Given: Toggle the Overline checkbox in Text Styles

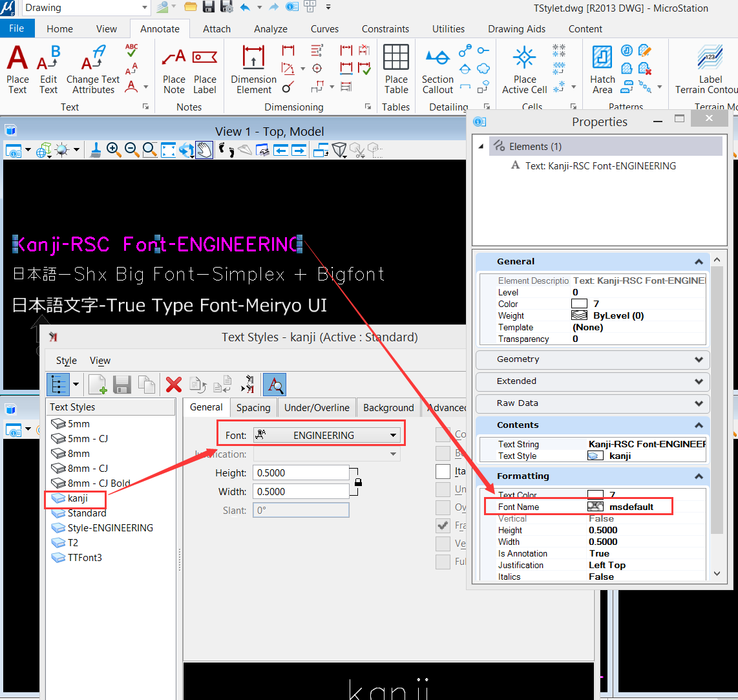Looking at the screenshot, I should (443, 507).
